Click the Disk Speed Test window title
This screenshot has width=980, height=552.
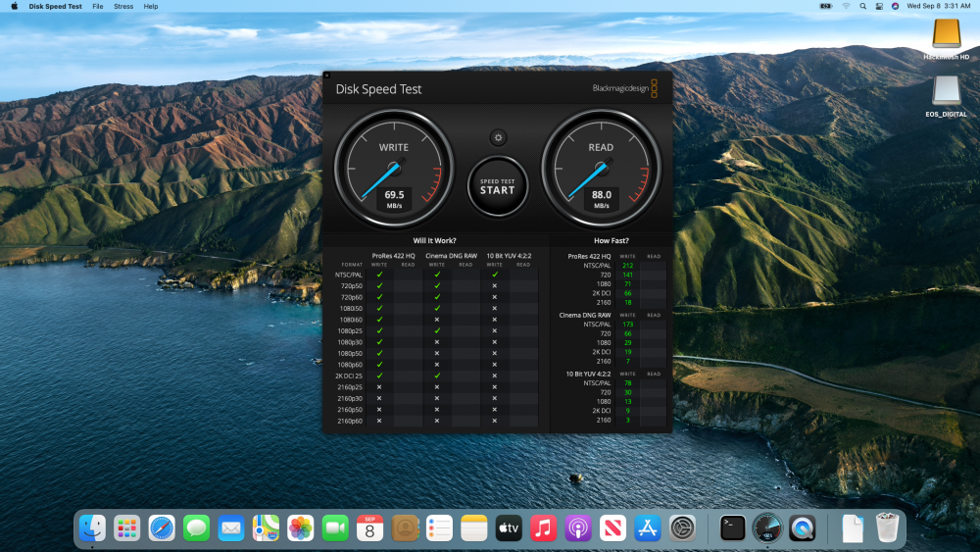click(378, 89)
